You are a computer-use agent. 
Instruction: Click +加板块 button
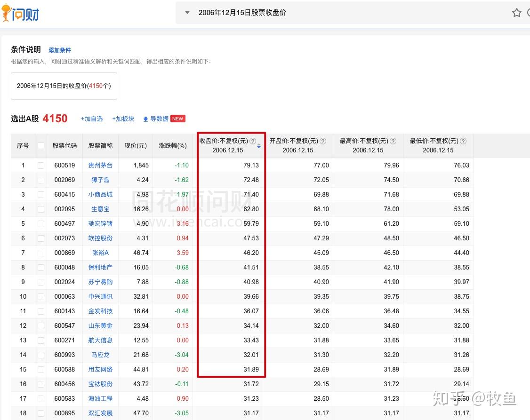tap(123, 119)
